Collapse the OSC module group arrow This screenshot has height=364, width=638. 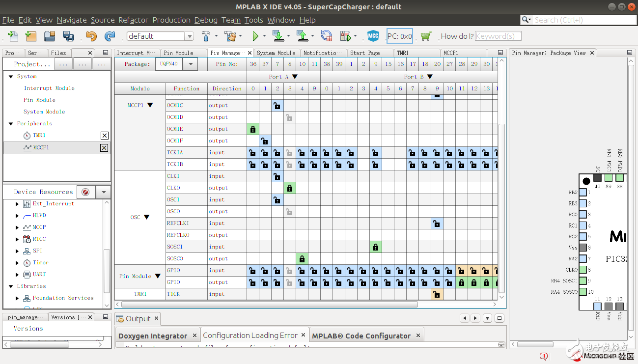(x=146, y=217)
